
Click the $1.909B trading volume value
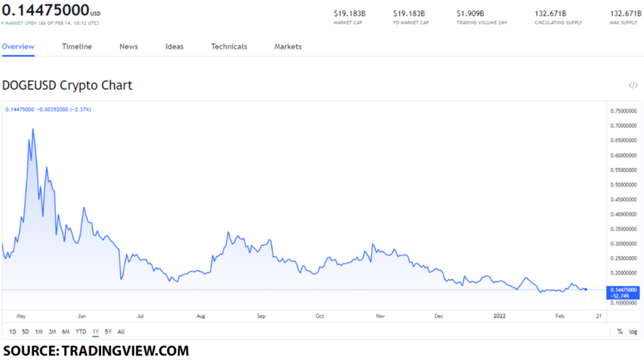470,14
